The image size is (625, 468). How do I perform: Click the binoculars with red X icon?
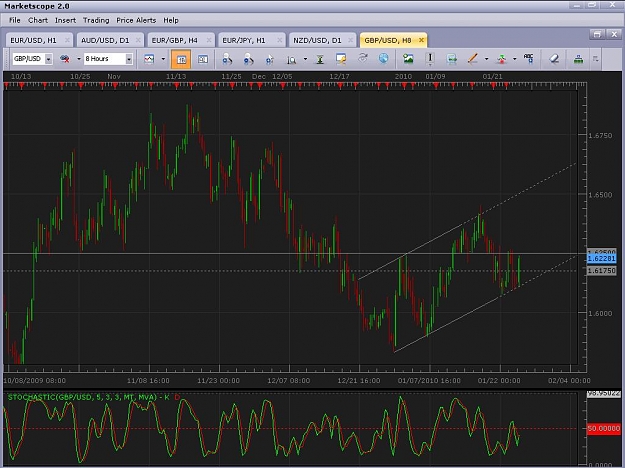(65, 59)
